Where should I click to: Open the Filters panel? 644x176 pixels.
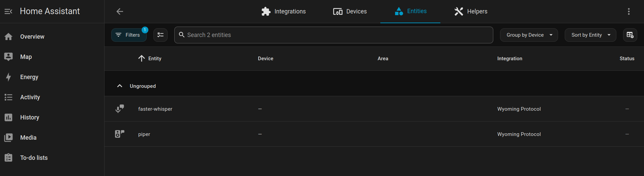tap(129, 35)
